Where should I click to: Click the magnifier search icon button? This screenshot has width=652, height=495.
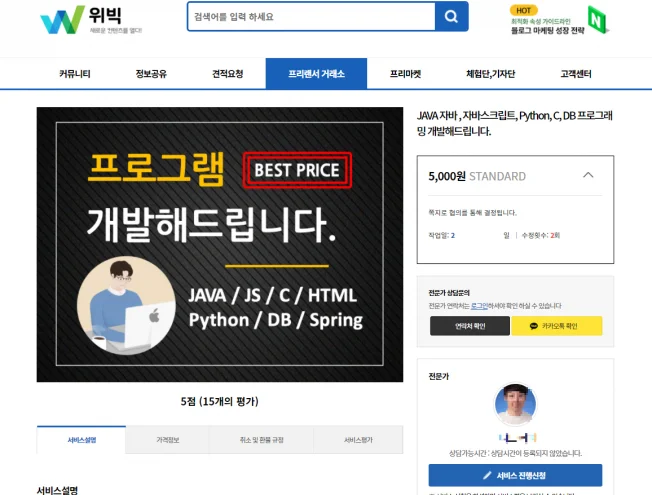[x=451, y=17]
